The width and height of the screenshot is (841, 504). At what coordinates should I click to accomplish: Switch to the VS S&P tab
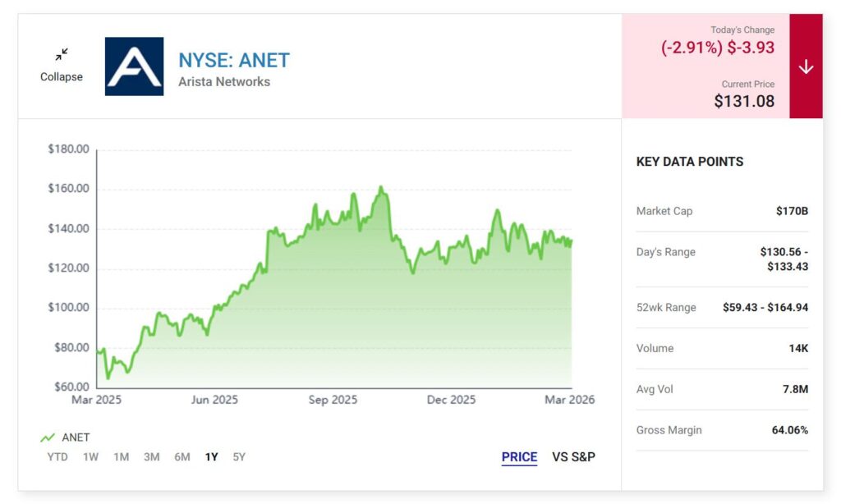(x=573, y=457)
